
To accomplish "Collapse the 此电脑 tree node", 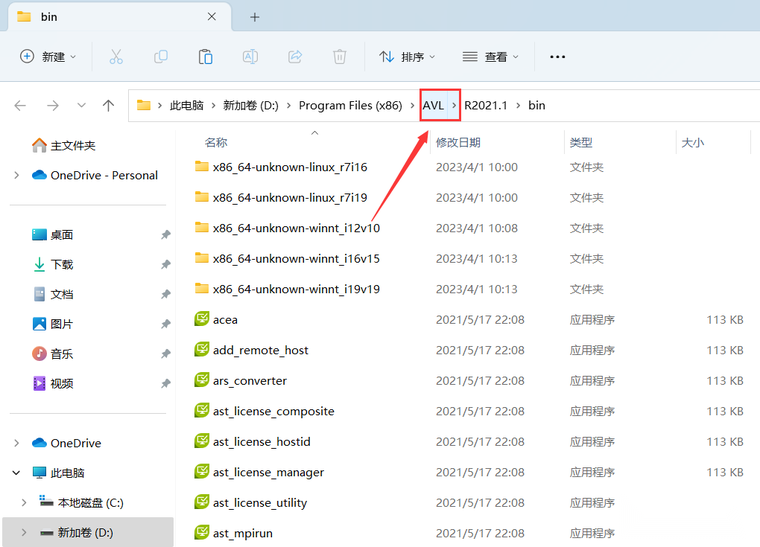I will click(16, 473).
